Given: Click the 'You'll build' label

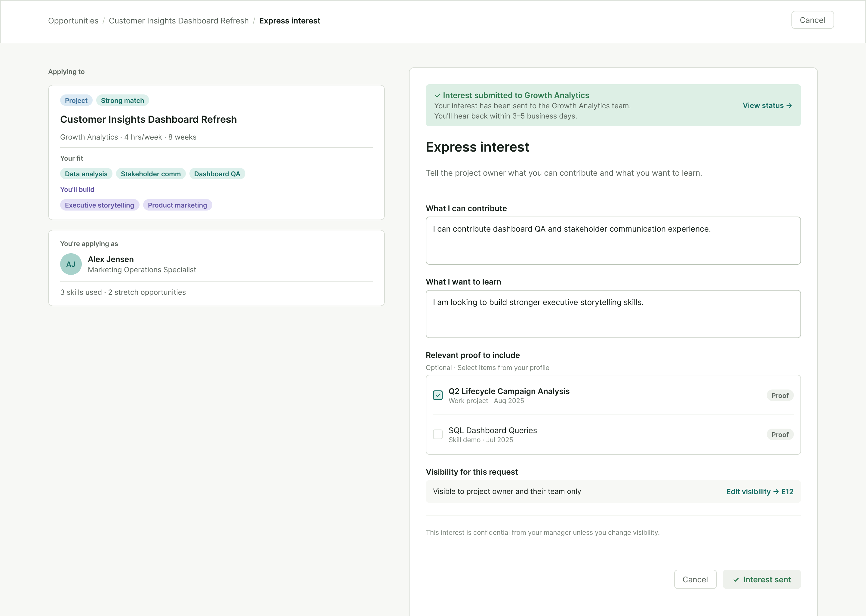Looking at the screenshot, I should pyautogui.click(x=77, y=190).
